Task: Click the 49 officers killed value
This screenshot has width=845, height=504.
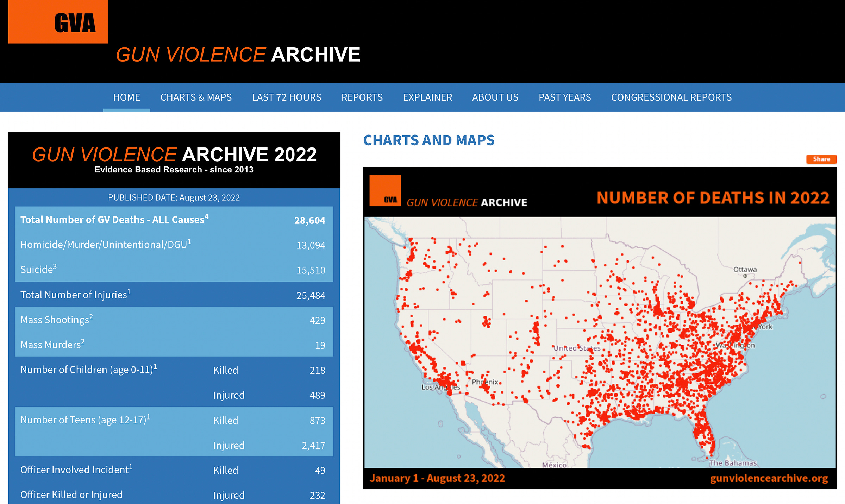Action: [320, 471]
